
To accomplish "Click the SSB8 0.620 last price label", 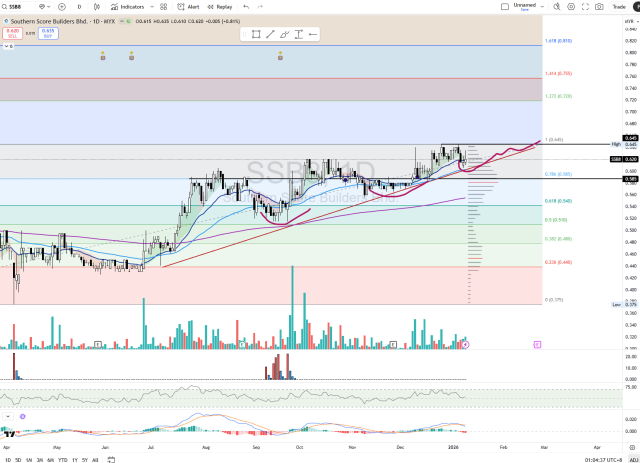I will 624,159.
